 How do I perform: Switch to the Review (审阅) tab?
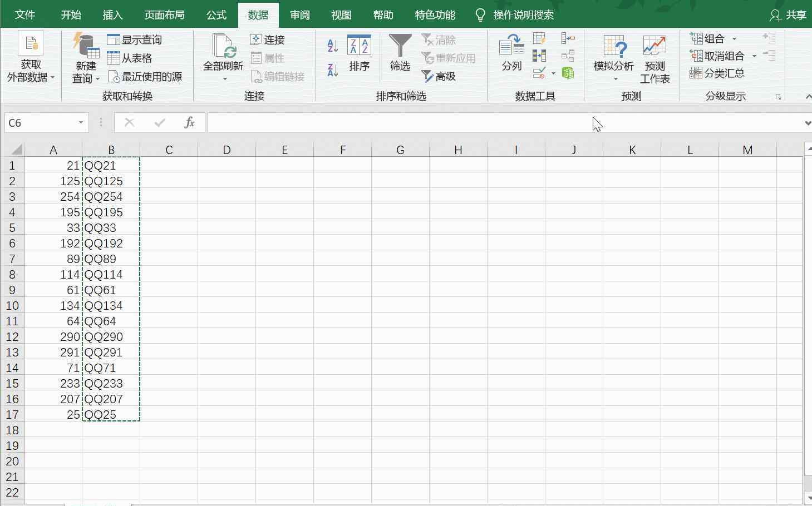pos(299,15)
